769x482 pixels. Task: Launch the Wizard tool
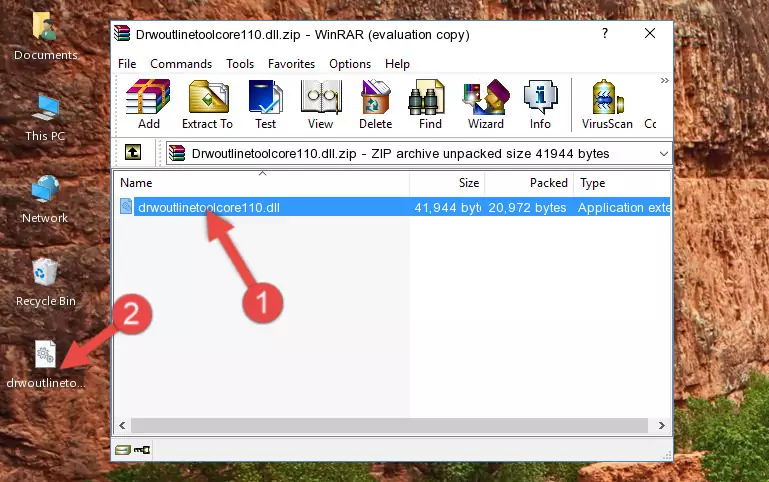coord(486,104)
